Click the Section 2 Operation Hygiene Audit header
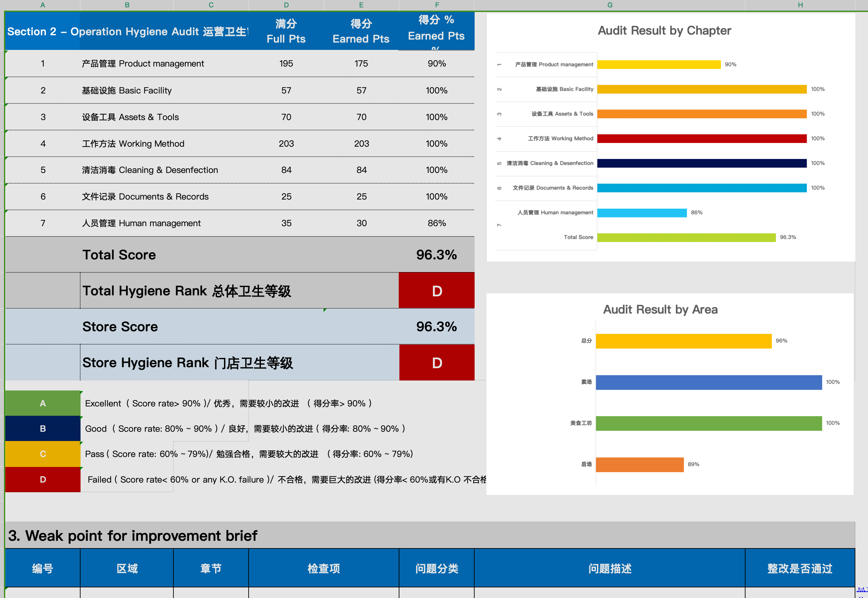Viewport: 868px width, 598px height. [127, 32]
